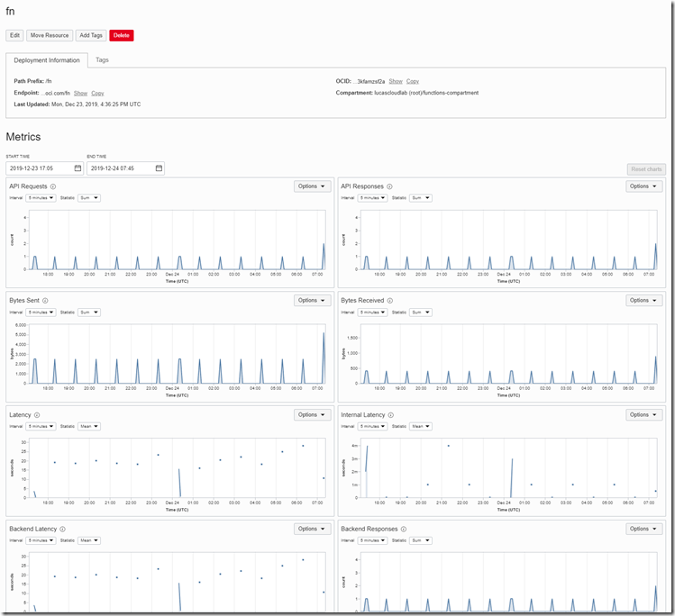Select the Deployment Information tab
Viewport: 675px width, 616px height.
(x=47, y=60)
